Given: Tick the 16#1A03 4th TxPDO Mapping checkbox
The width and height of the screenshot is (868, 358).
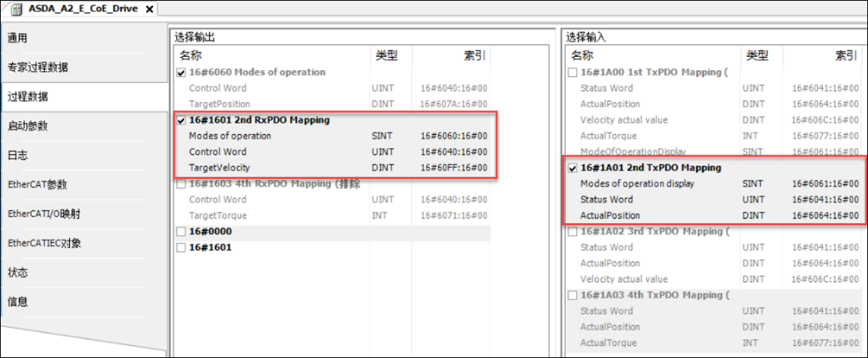Looking at the screenshot, I should (573, 296).
